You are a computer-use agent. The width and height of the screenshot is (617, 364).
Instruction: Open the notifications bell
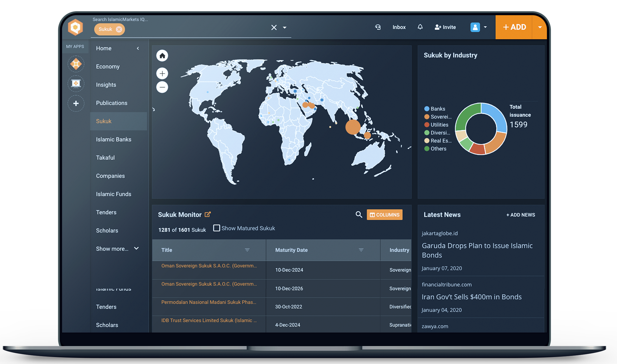tap(420, 27)
